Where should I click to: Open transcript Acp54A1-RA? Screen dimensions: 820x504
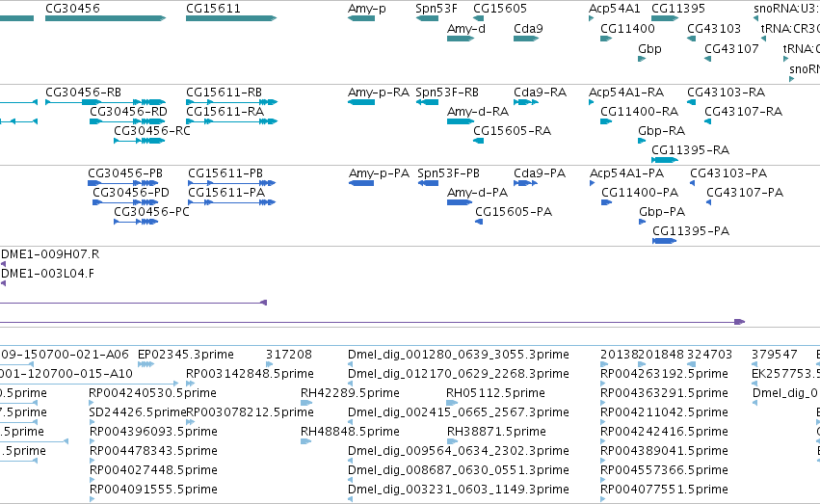[x=626, y=93]
